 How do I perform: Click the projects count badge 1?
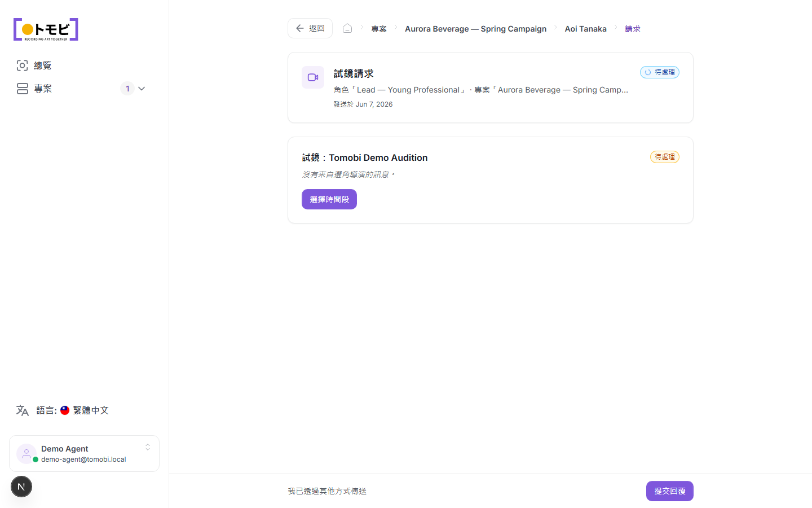127,89
